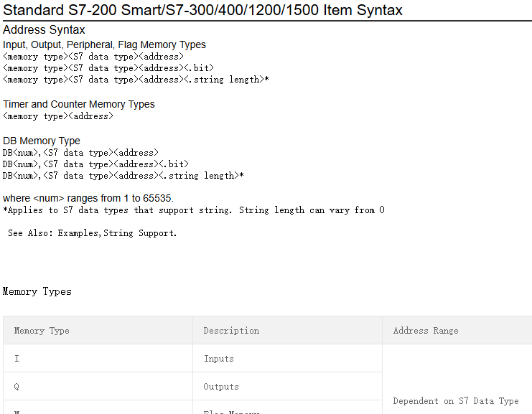This screenshot has width=532, height=414.
Task: Click '<memory type><S7 data type><address><.string length>*' line
Action: click(x=136, y=80)
